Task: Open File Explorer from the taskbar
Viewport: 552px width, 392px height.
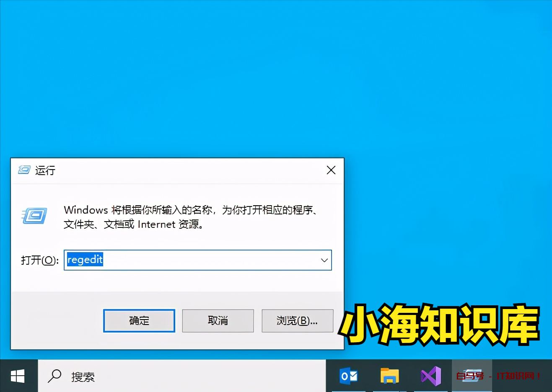Action: pyautogui.click(x=389, y=376)
